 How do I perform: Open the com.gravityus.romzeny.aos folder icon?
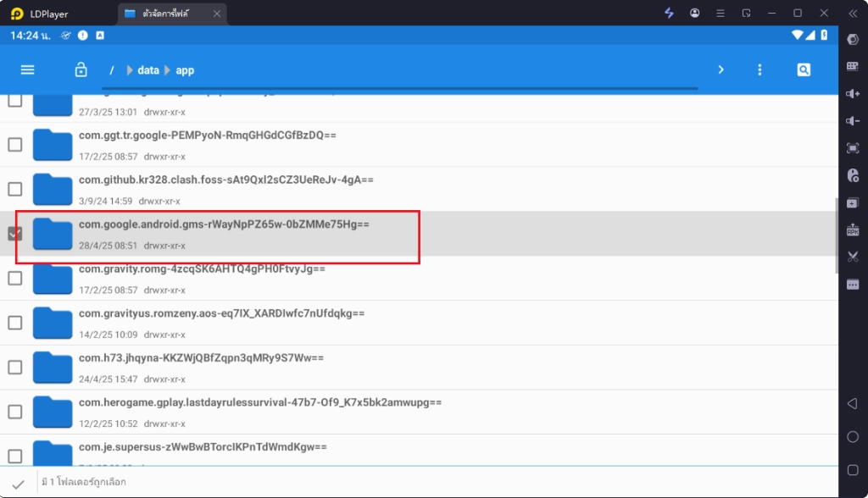coord(53,324)
